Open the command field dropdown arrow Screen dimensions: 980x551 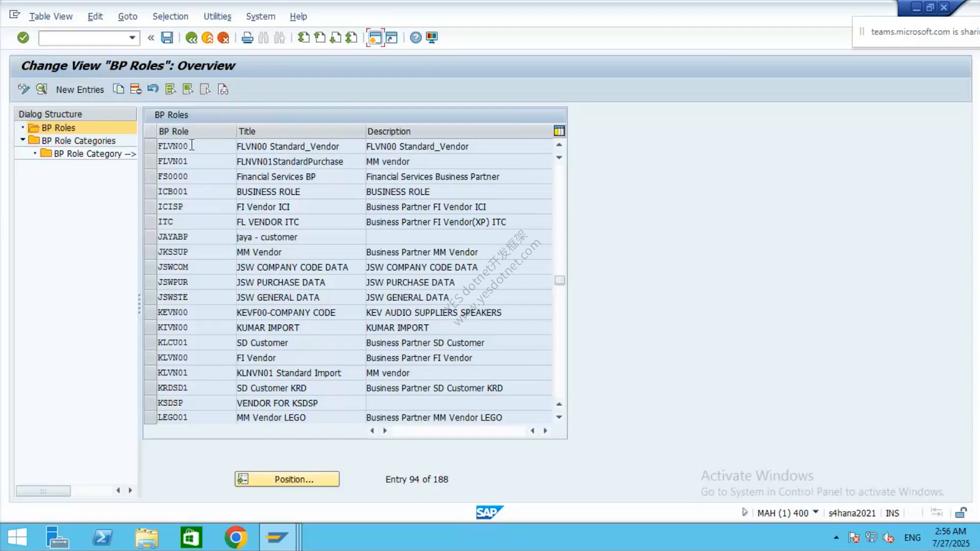click(132, 38)
